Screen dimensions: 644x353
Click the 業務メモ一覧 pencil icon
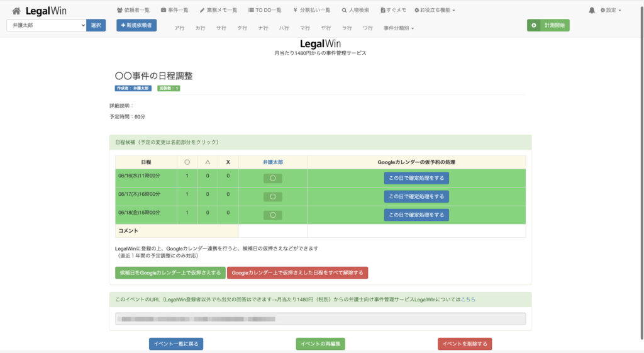tap(202, 10)
